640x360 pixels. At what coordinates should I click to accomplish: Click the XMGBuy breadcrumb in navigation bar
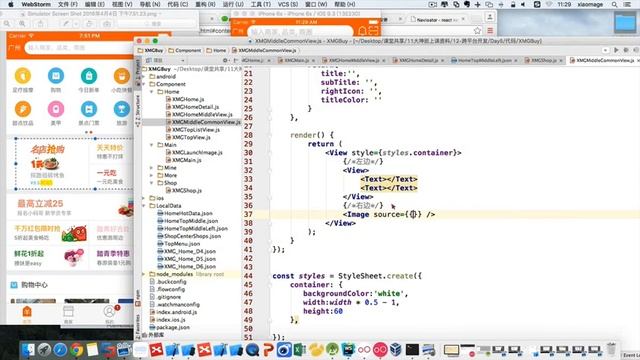(x=151, y=51)
